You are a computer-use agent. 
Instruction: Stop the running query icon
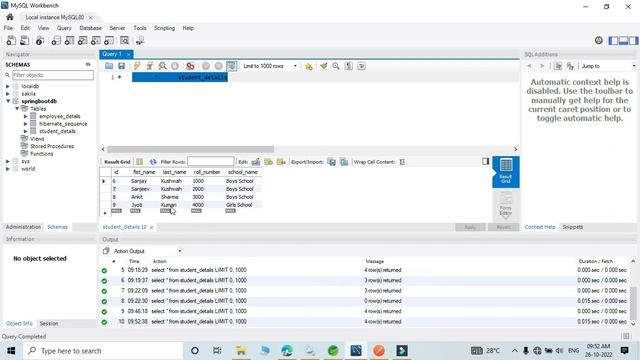[175, 66]
